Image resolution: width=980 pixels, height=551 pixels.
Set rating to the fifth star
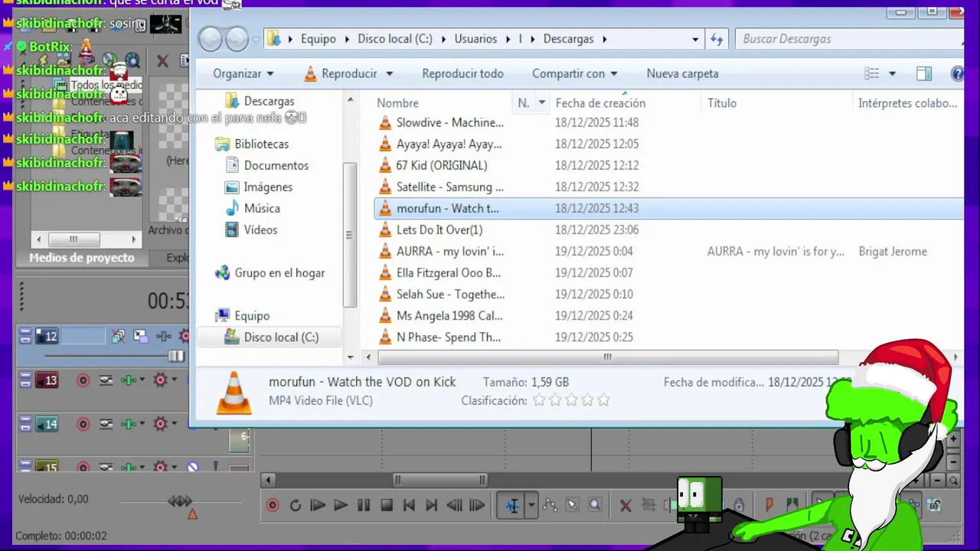(x=603, y=400)
